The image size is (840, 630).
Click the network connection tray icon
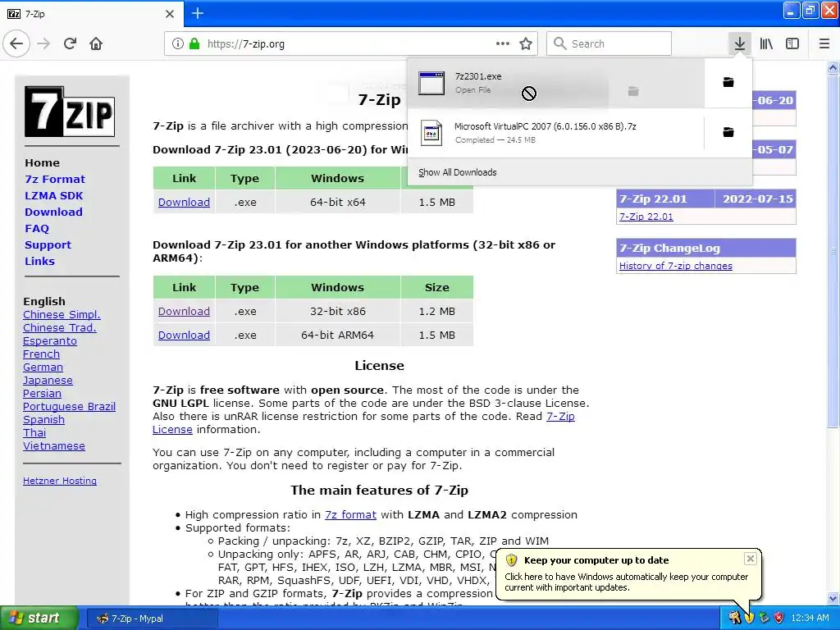pyautogui.click(x=764, y=618)
